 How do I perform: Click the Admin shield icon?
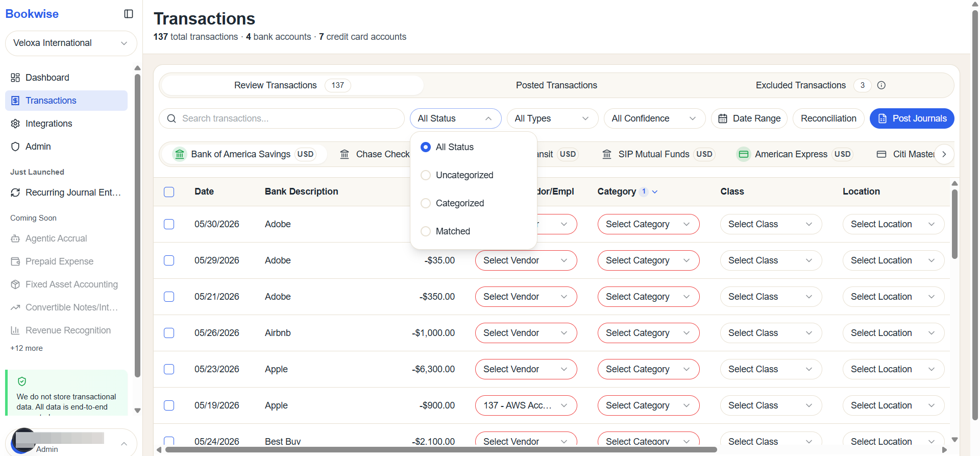coord(15,147)
